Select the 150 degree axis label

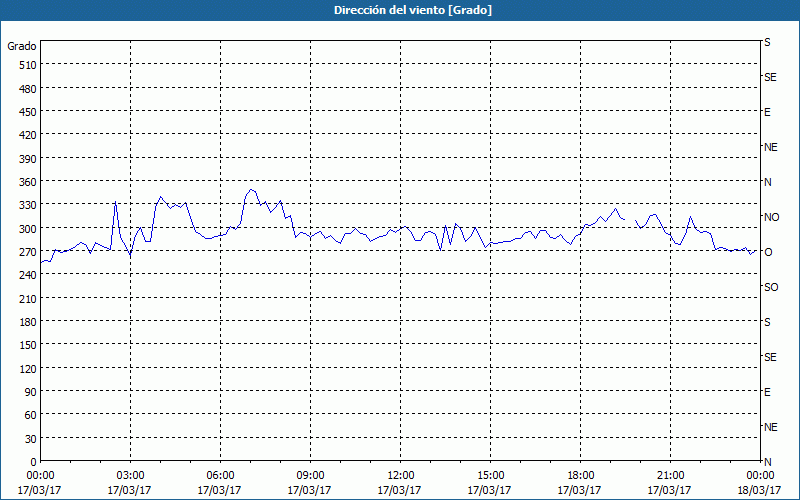(28, 345)
